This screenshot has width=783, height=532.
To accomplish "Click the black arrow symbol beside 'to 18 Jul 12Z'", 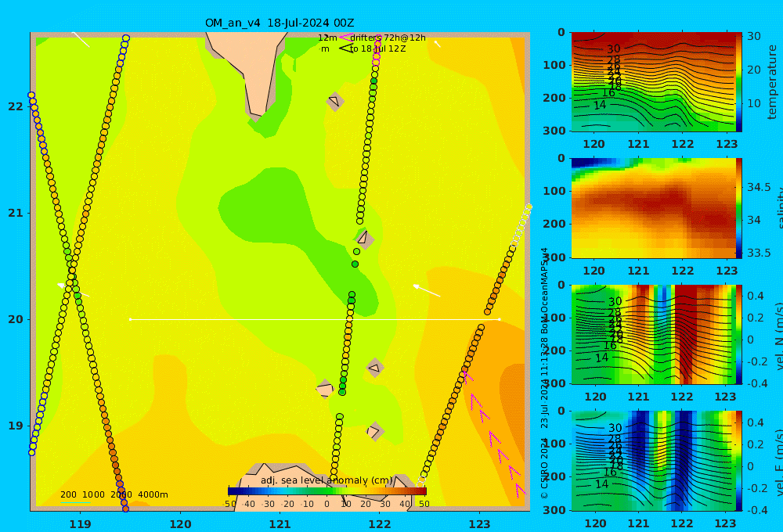I will [x=345, y=49].
